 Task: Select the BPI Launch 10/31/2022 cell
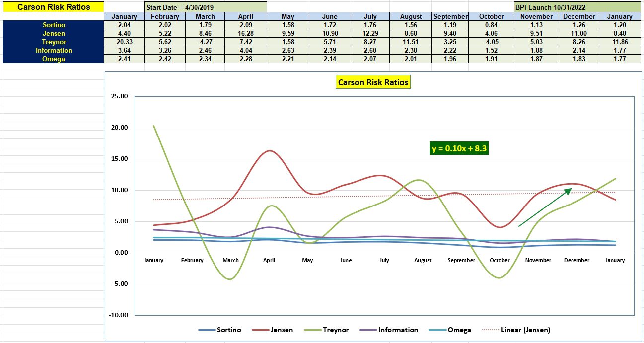coord(577,7)
